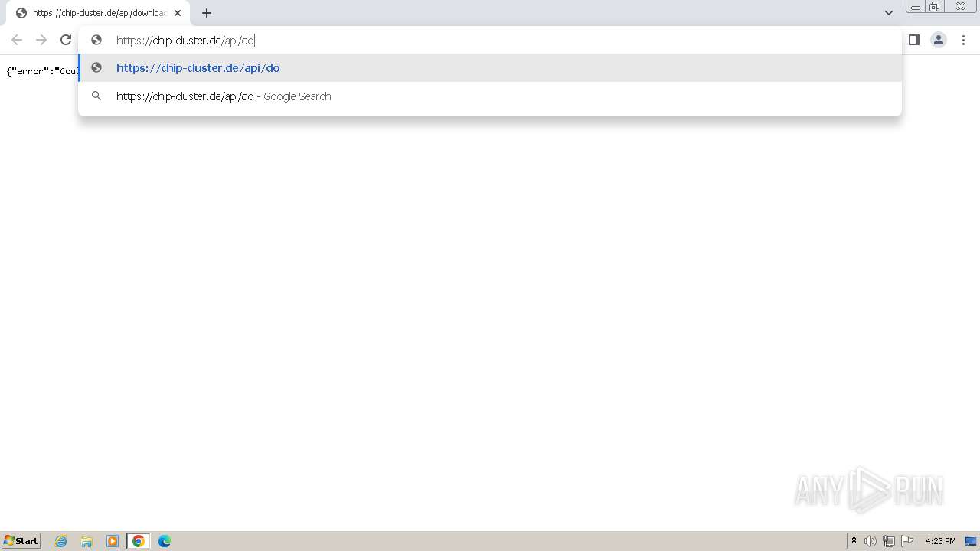Click the error JSON text on page
980x551 pixels.
tap(42, 71)
